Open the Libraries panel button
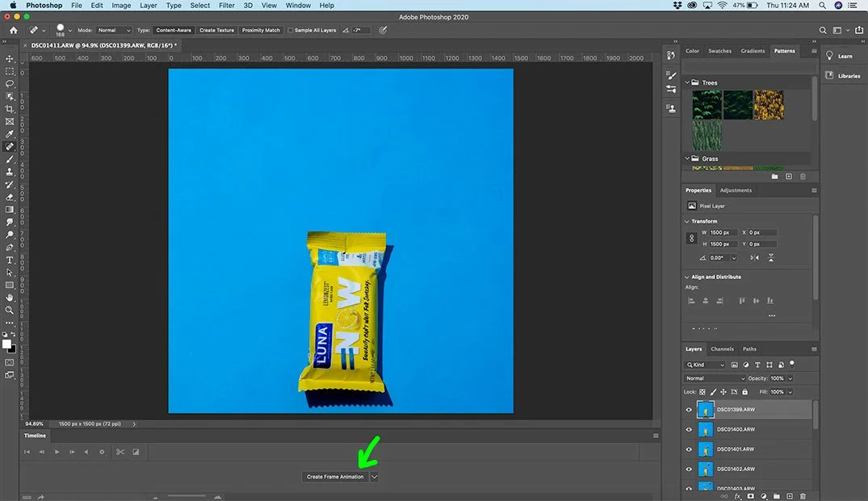Screen dimensions: 868x501 843,76
